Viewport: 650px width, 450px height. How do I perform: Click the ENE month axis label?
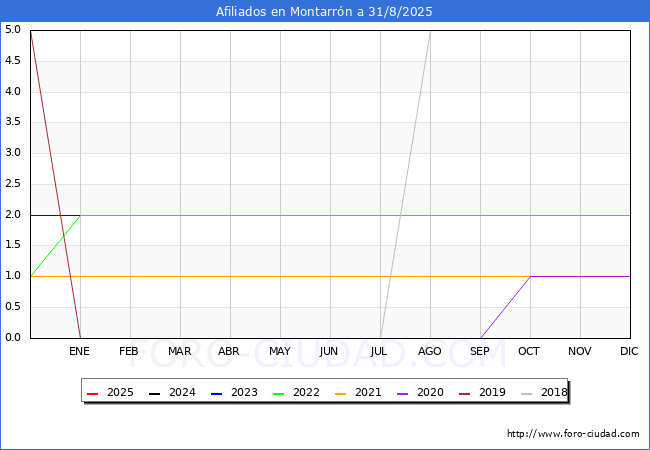click(x=79, y=351)
